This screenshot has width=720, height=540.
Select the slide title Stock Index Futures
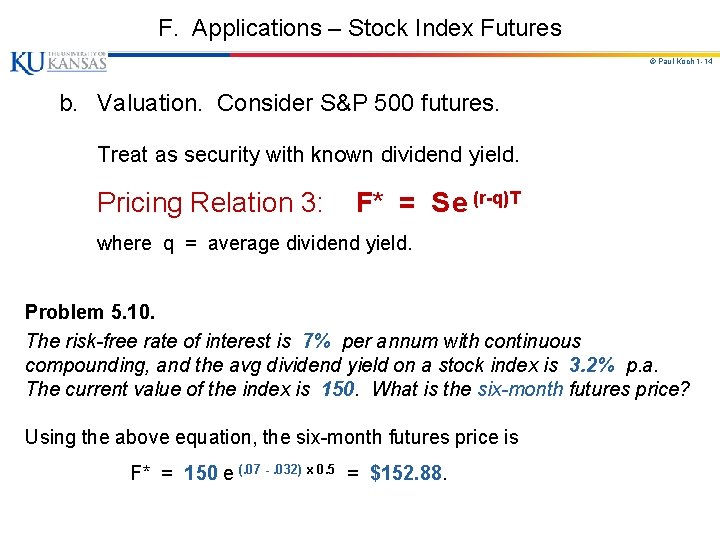point(360,28)
